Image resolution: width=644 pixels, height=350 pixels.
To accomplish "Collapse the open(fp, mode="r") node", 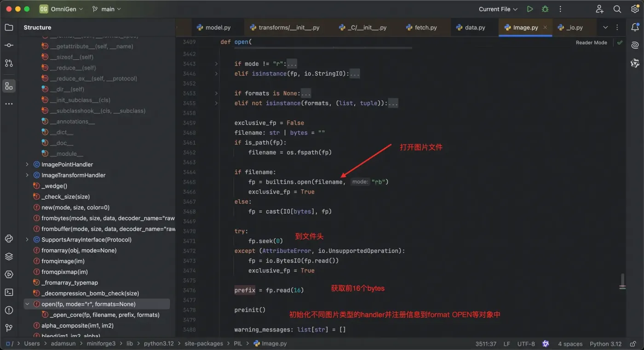I will [x=27, y=304].
